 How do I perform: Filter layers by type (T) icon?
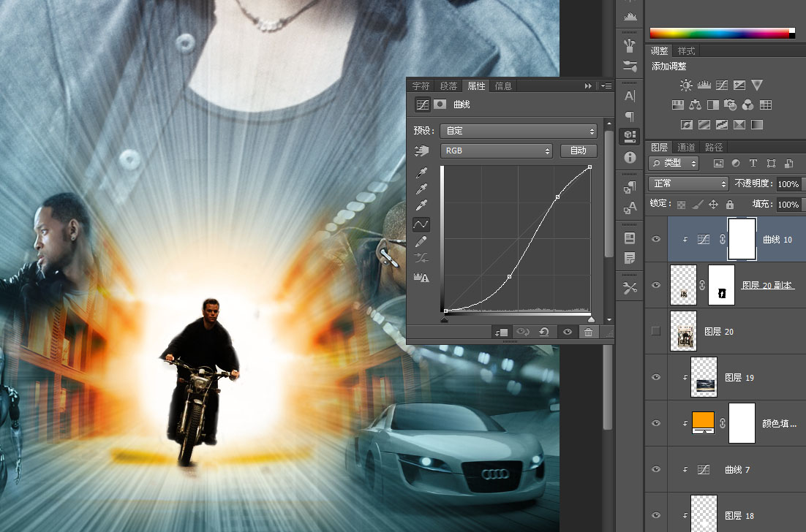click(x=753, y=163)
